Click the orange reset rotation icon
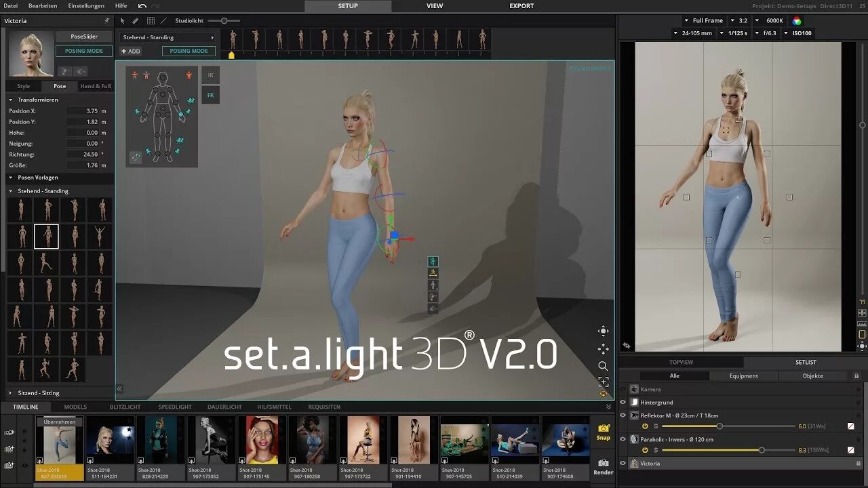The width and height of the screenshot is (868, 488). pos(603,394)
